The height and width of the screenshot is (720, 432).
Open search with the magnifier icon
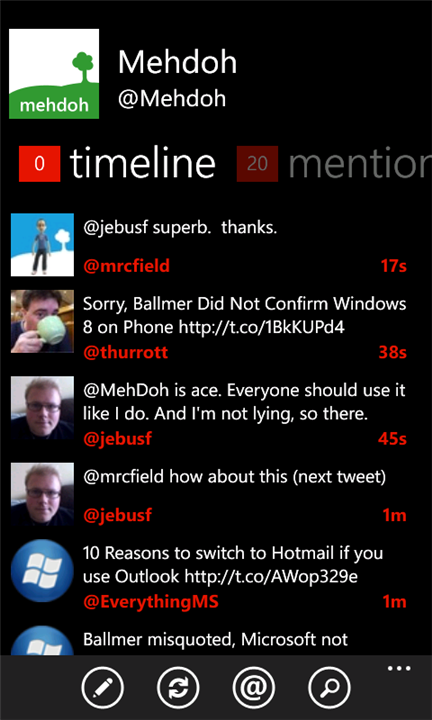(x=330, y=688)
